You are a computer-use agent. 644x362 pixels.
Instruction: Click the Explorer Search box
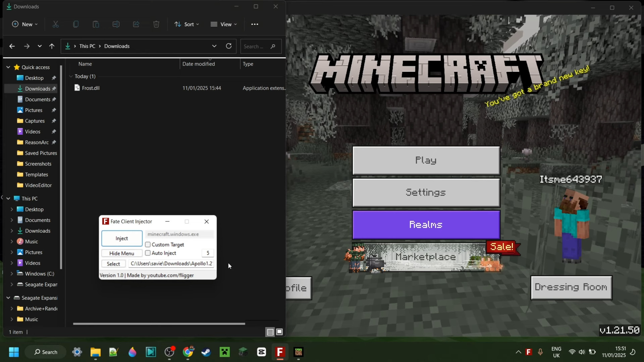(x=261, y=46)
